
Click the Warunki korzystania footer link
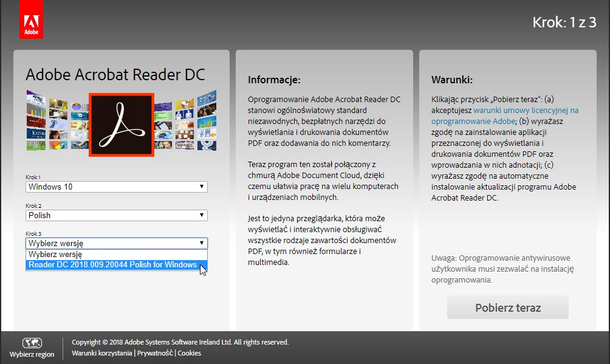pyautogui.click(x=102, y=352)
